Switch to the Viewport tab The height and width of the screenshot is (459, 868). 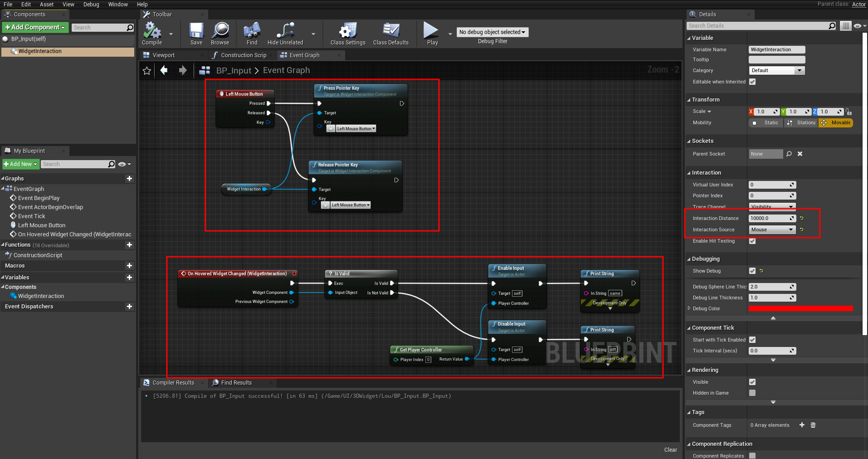click(x=163, y=55)
